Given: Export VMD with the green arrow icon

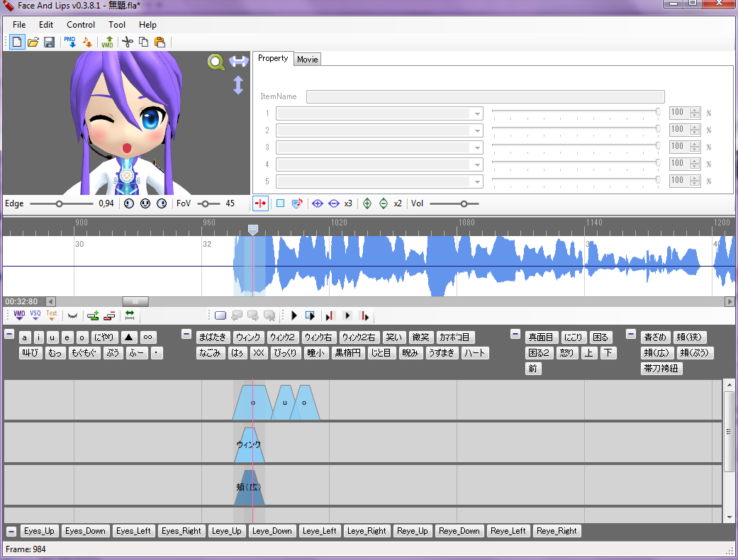Looking at the screenshot, I should tap(107, 43).
